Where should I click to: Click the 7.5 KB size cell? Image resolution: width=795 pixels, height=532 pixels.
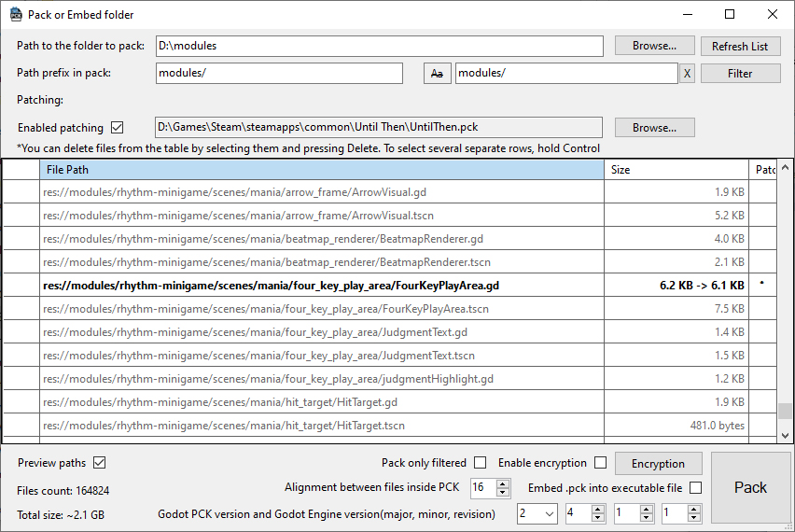click(676, 309)
